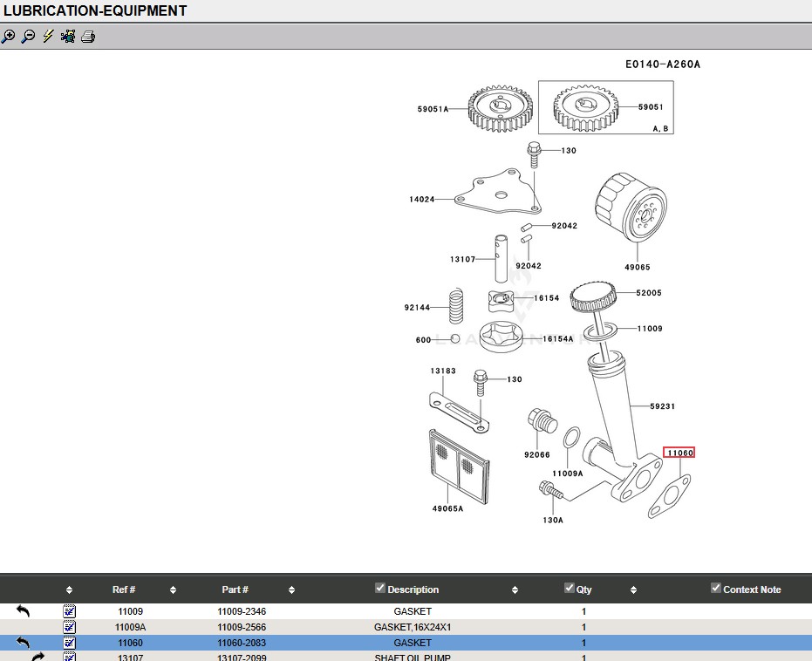812x661 pixels.
Task: Click the zoom in magnifier icon
Action: (x=9, y=37)
